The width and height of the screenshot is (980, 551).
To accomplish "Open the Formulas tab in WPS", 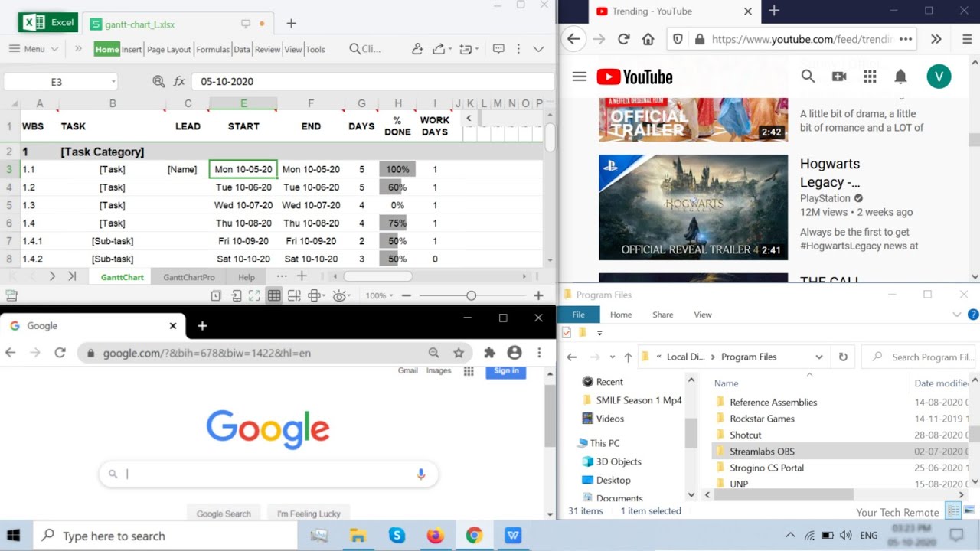I will click(x=213, y=49).
